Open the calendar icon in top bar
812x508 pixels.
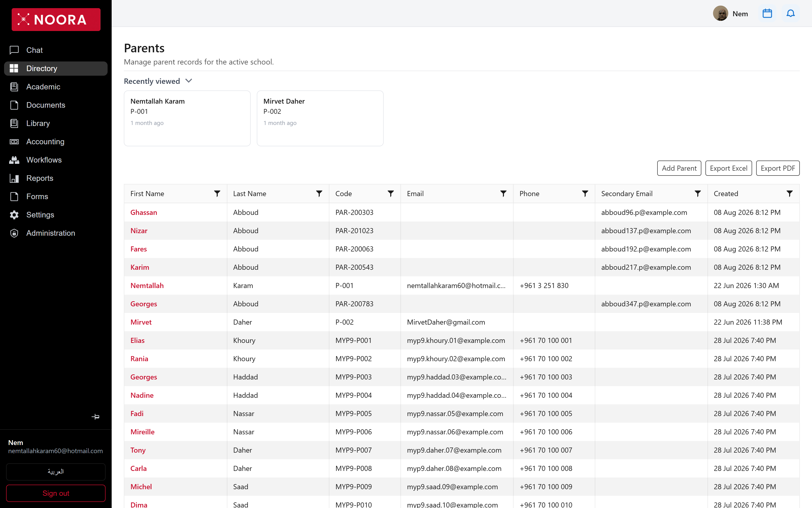pos(767,13)
